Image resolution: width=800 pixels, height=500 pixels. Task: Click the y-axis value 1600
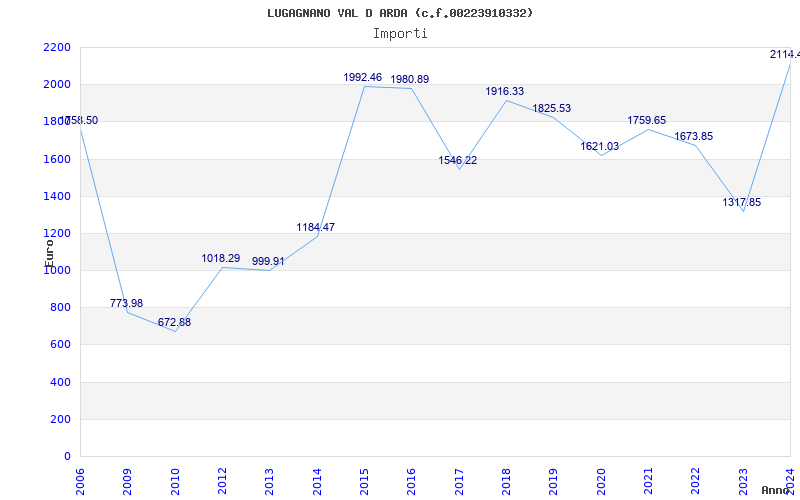57,159
